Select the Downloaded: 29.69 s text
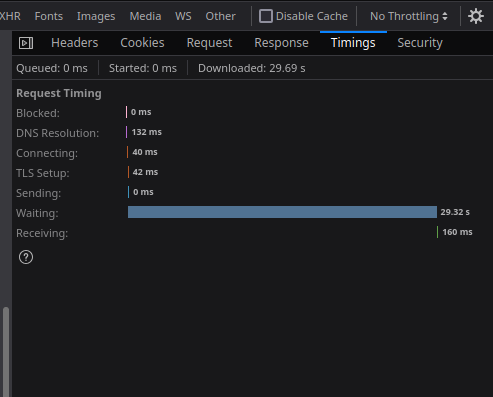The height and width of the screenshot is (397, 493). (252, 68)
